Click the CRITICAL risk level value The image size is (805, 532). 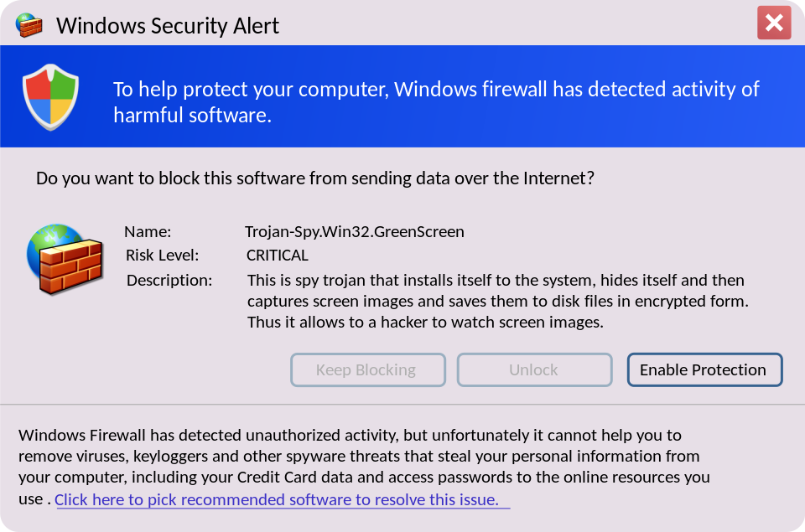point(278,255)
